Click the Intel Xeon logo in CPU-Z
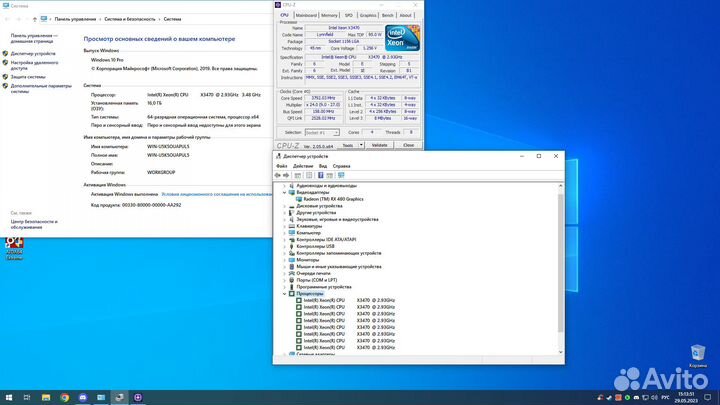 tap(402, 38)
